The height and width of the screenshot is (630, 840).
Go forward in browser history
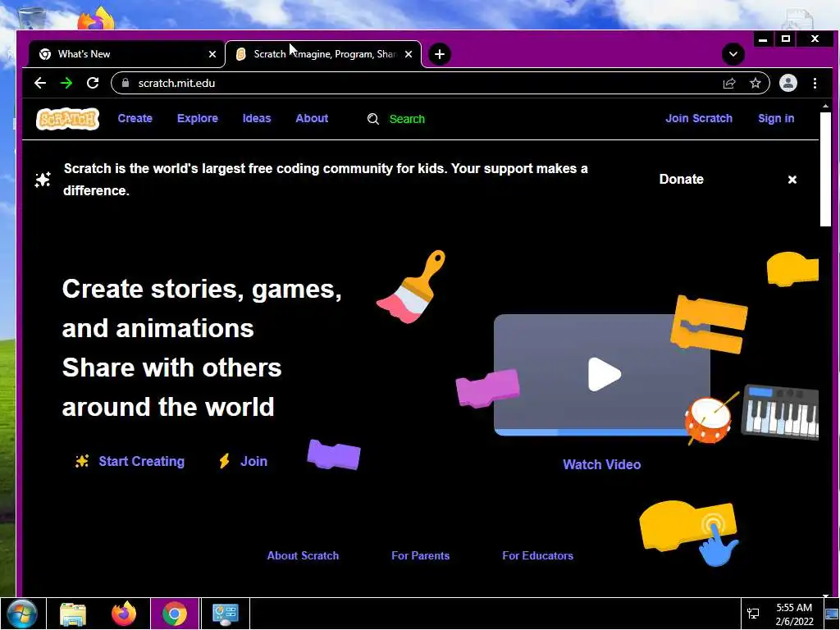point(66,83)
